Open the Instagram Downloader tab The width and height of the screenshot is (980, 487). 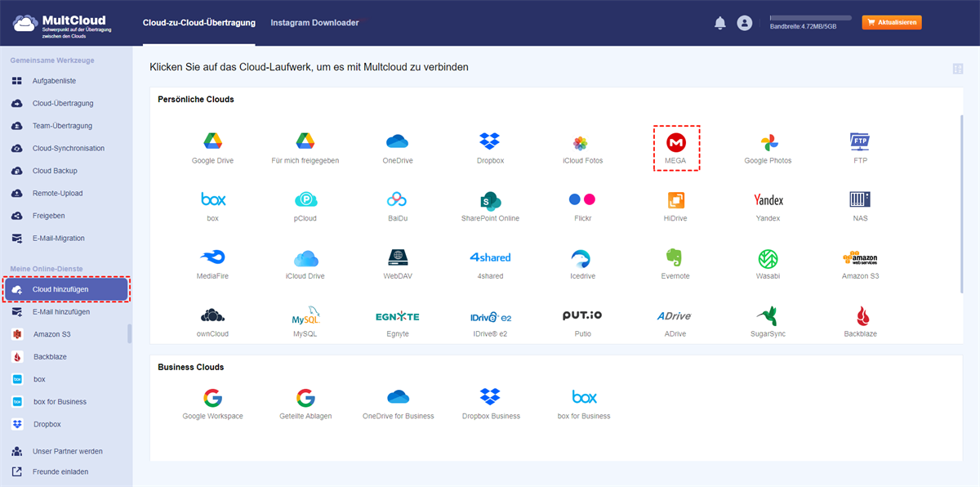click(x=314, y=23)
